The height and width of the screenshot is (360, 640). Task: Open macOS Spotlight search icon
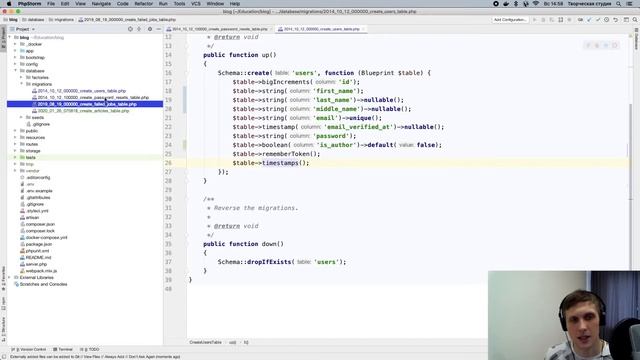click(619, 4)
